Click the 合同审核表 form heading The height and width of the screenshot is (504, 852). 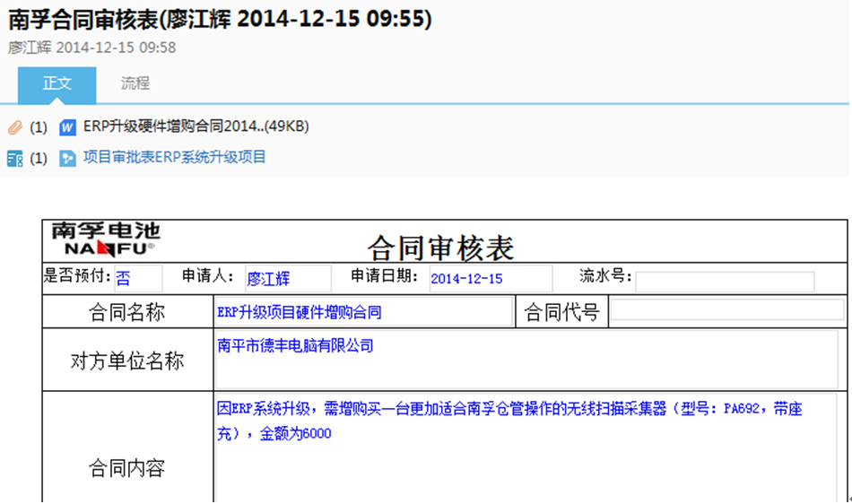point(441,246)
